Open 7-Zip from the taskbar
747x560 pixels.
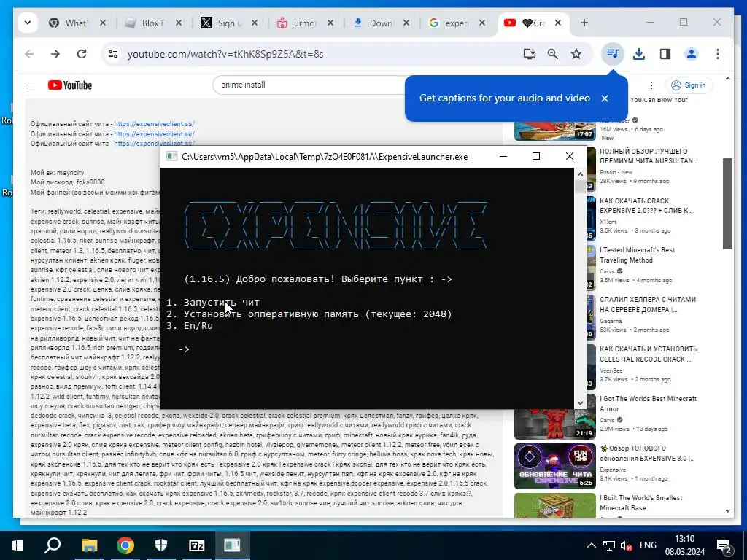[x=197, y=545]
